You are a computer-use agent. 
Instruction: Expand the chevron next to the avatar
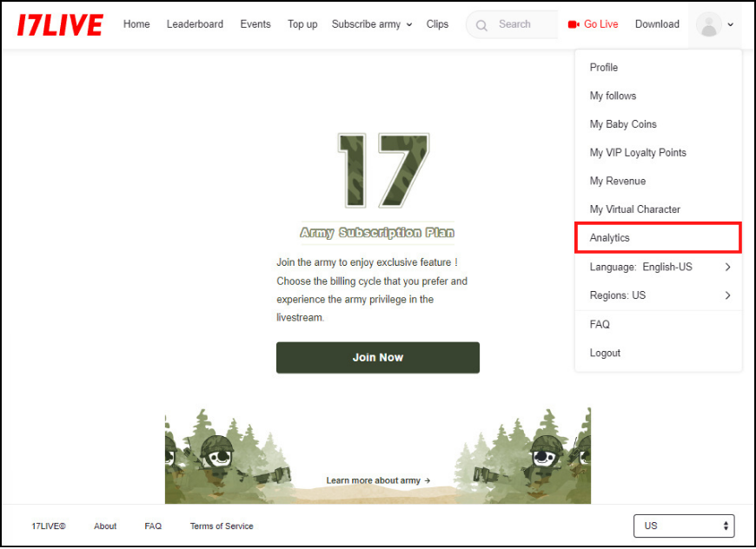(731, 24)
